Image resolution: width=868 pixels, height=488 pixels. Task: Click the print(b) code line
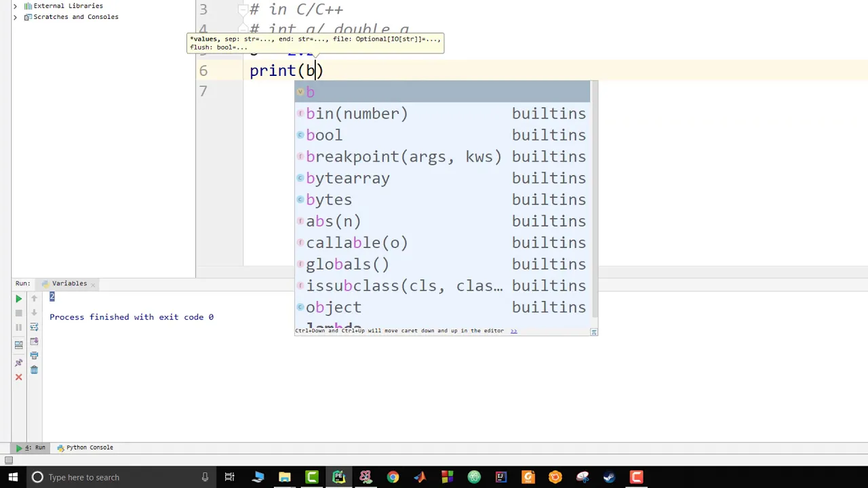pyautogui.click(x=286, y=70)
